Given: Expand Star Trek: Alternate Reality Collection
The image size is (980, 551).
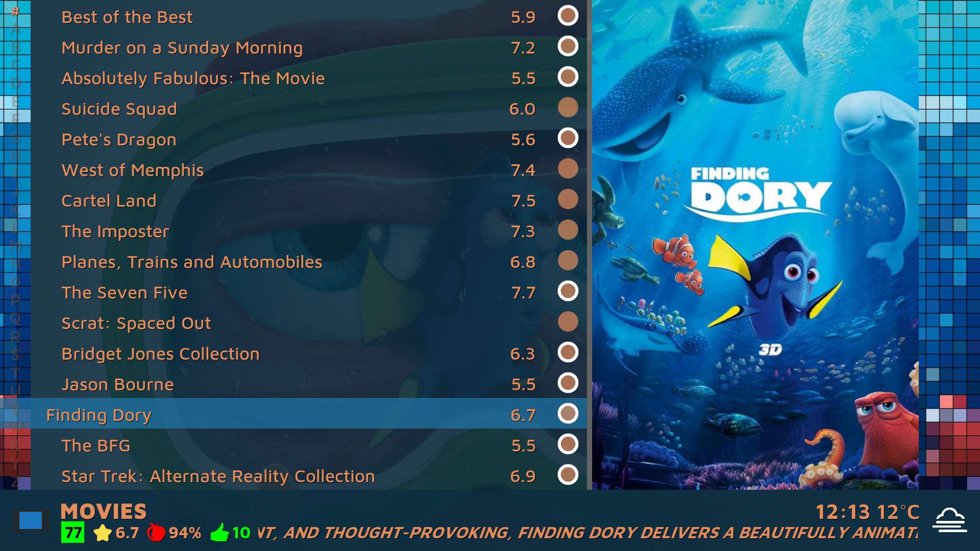Looking at the screenshot, I should click(x=218, y=477).
